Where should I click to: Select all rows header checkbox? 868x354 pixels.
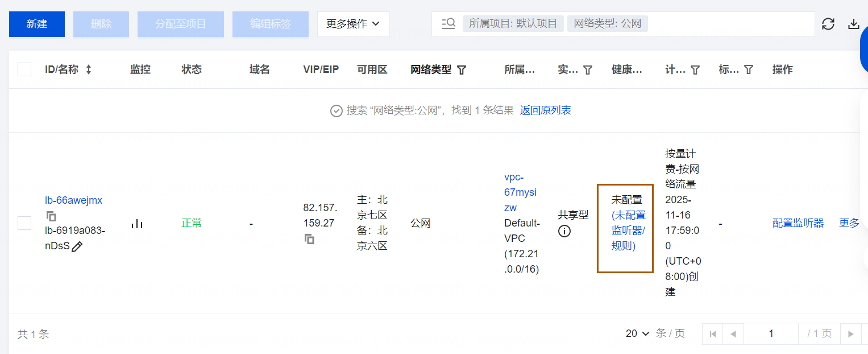click(24, 69)
